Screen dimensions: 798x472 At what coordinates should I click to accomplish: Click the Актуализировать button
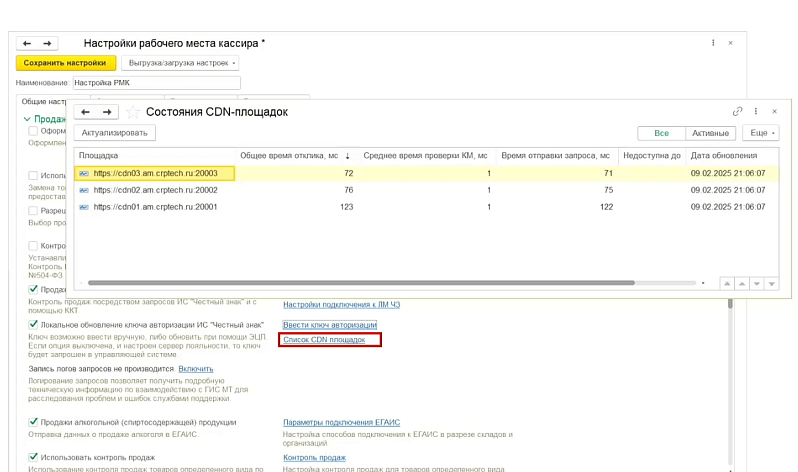tap(115, 133)
